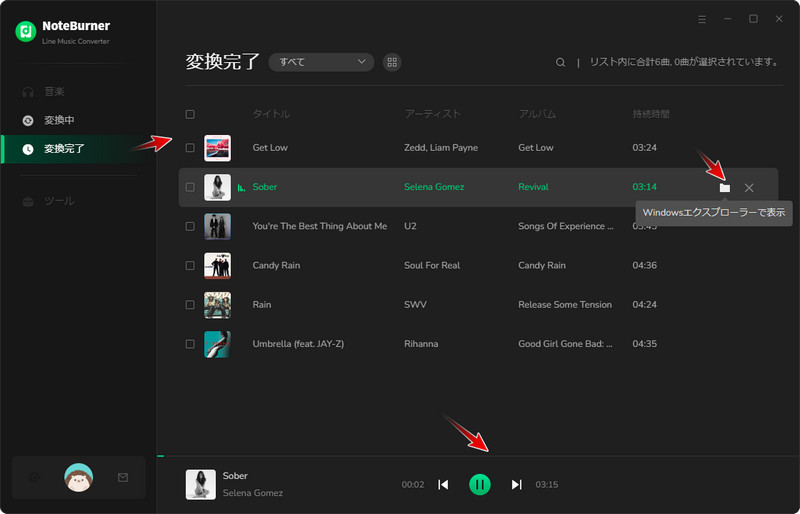800x514 pixels.
Task: Show Sober in Windows Explorer folder icon
Action: click(x=724, y=188)
